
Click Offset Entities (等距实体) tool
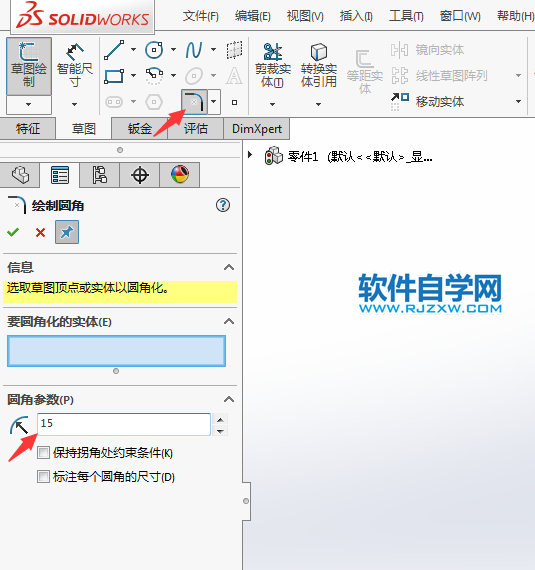[x=365, y=72]
